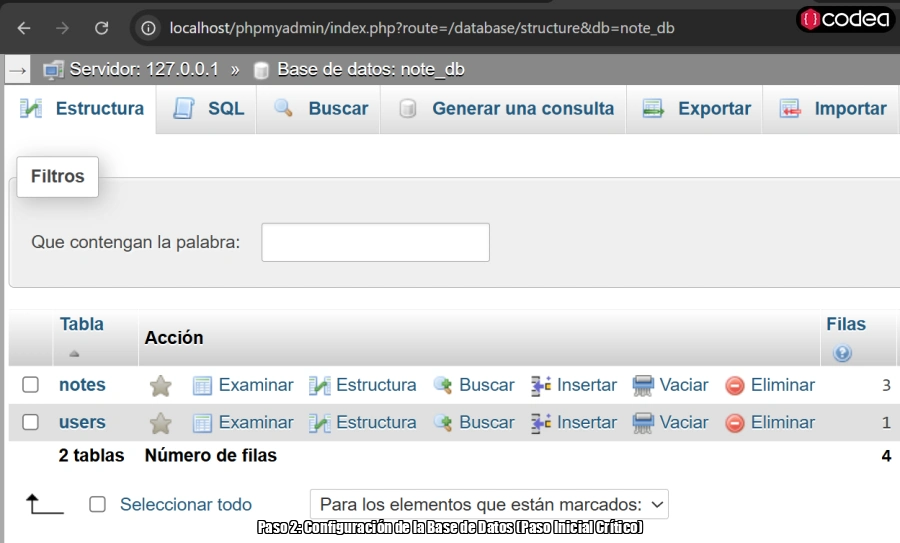The image size is (900, 543).
Task: Open Buscar link in users row
Action: pyautogui.click(x=487, y=422)
